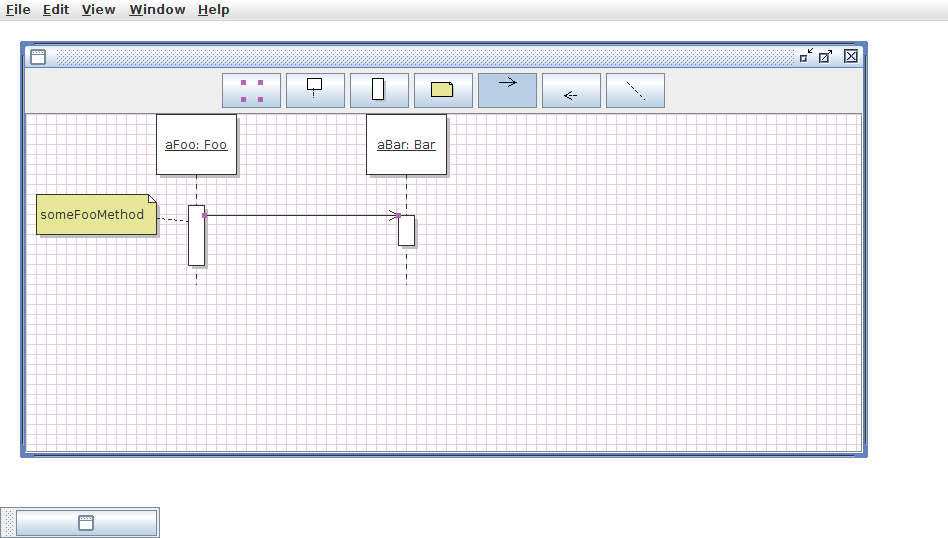Iconify the diagram internal window
Image resolution: width=948 pixels, height=538 pixels.
click(806, 56)
